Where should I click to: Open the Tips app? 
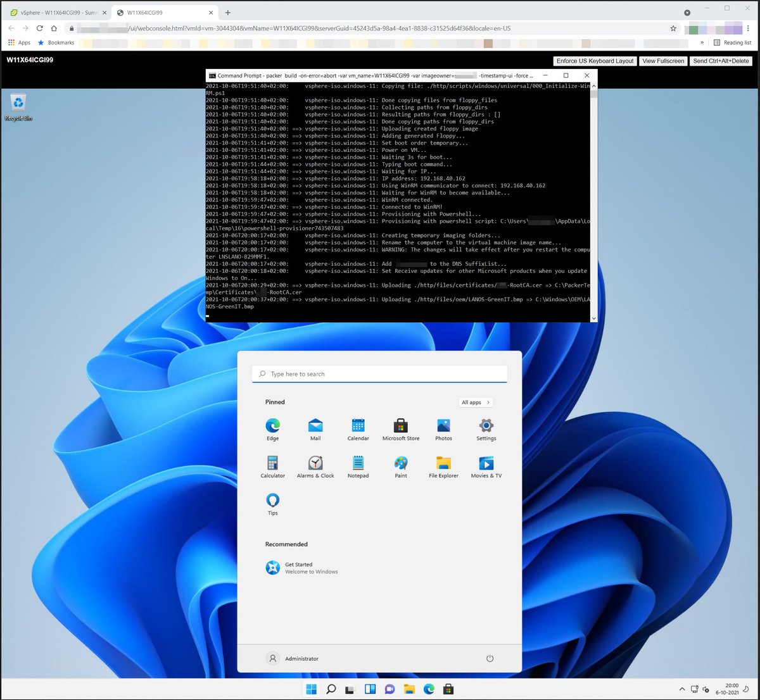coord(272,504)
